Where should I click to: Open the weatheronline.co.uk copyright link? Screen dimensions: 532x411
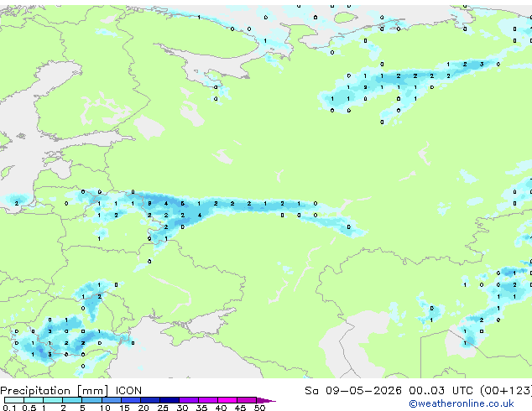tap(462, 403)
